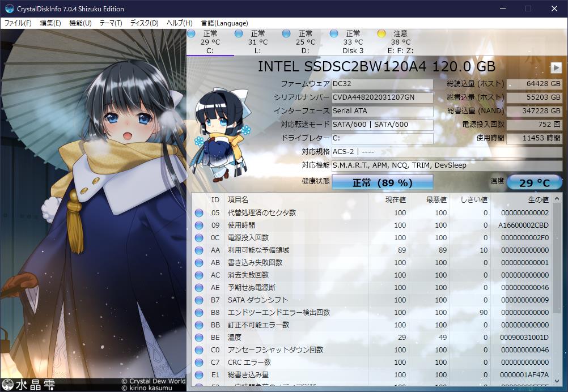Click the raw value 00090031001D in 温度 row
The height and width of the screenshot is (392, 568).
(x=524, y=338)
